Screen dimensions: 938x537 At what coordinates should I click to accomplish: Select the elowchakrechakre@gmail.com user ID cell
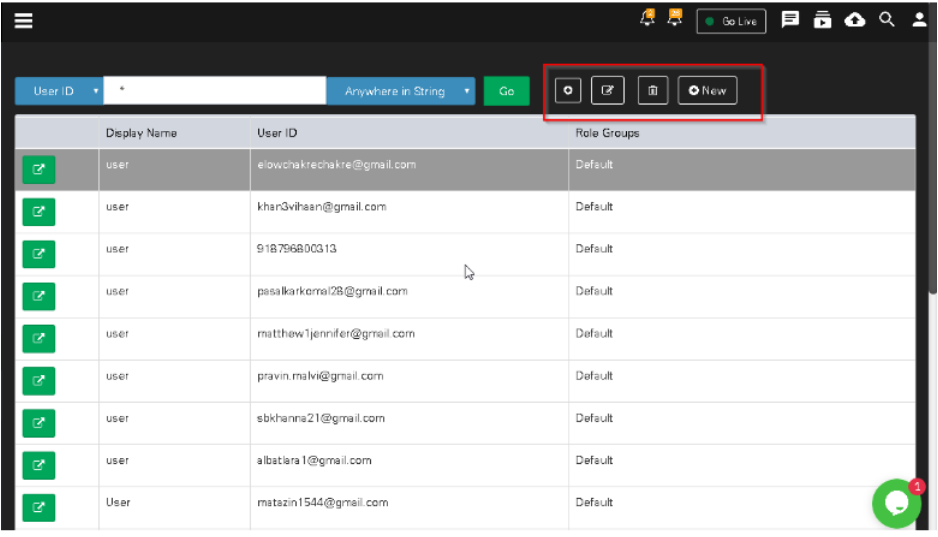point(409,169)
